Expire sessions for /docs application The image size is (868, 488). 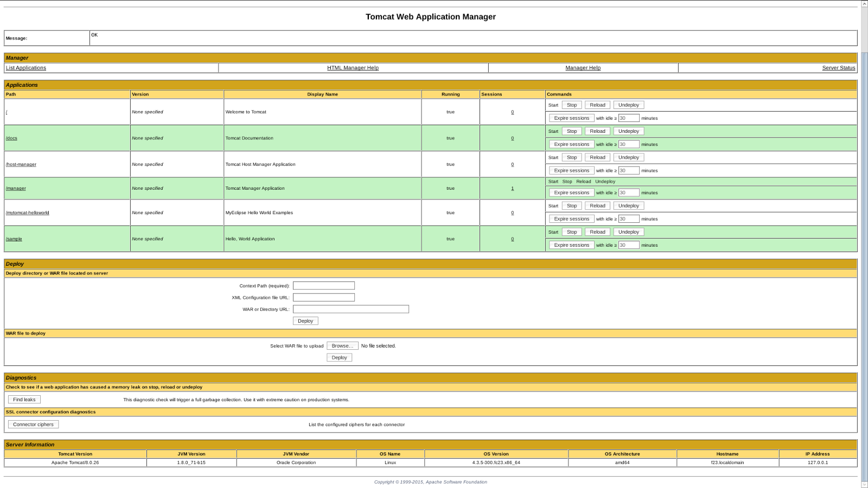point(571,144)
